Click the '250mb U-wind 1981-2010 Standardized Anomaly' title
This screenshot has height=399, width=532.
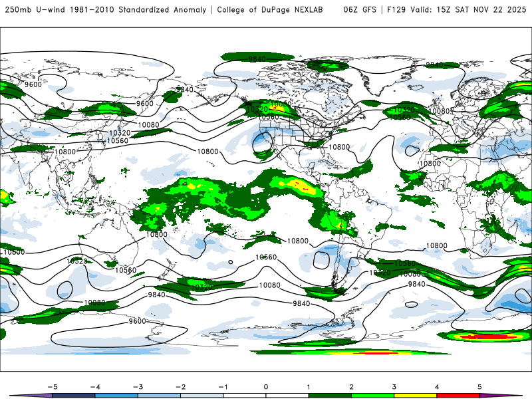(106, 10)
